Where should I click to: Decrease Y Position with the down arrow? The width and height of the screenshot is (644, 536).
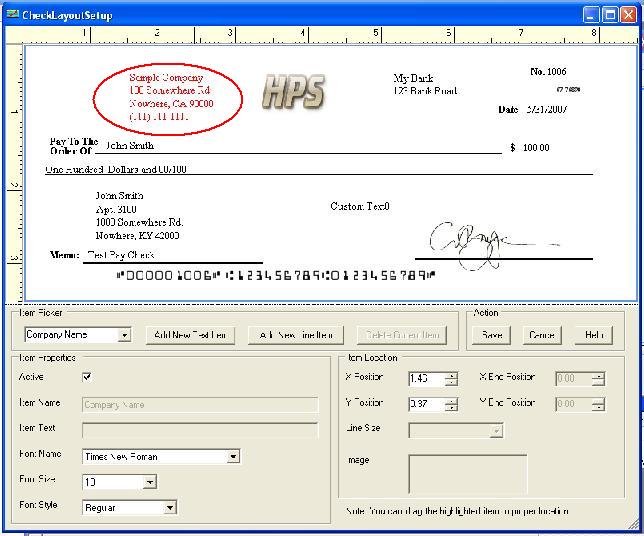click(x=451, y=408)
